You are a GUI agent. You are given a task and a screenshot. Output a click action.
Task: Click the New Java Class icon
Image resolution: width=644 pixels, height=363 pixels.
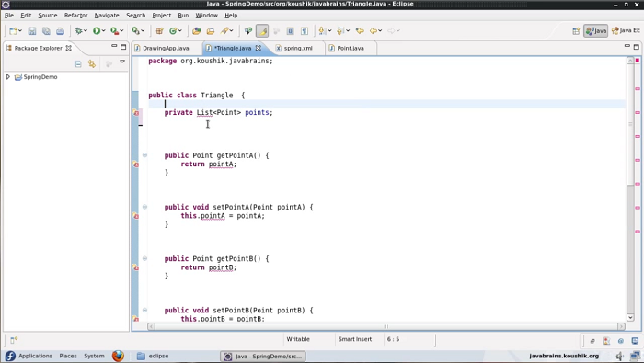pyautogui.click(x=173, y=30)
